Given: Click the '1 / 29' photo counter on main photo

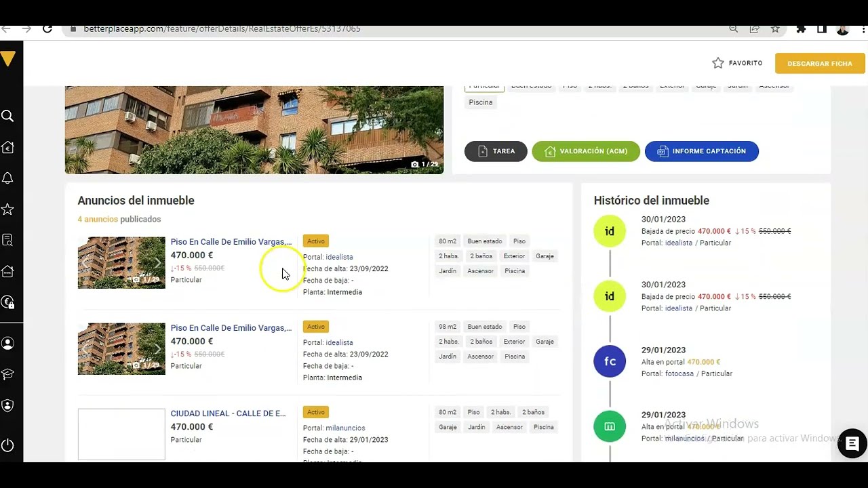Looking at the screenshot, I should click(x=425, y=165).
